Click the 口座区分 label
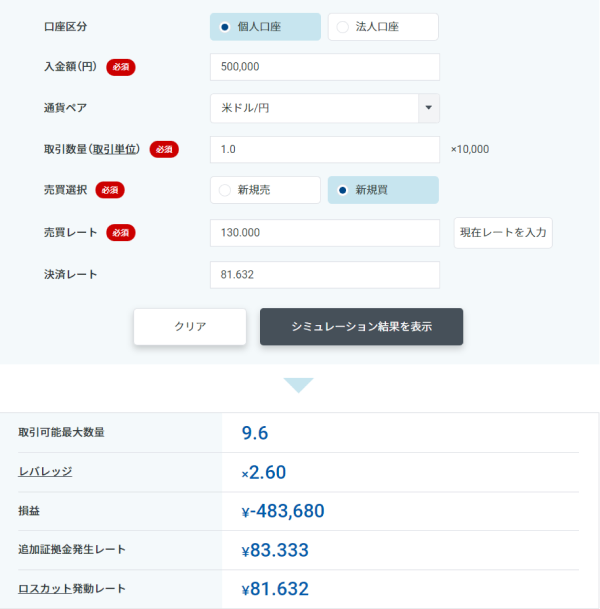 (65, 27)
